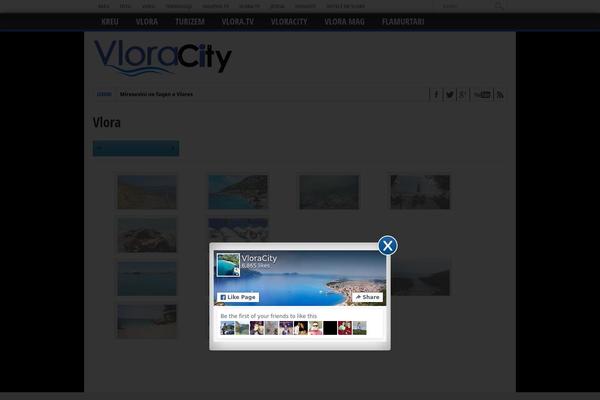600x400 pixels.
Task: Open the YouTube social icon
Action: (482, 95)
